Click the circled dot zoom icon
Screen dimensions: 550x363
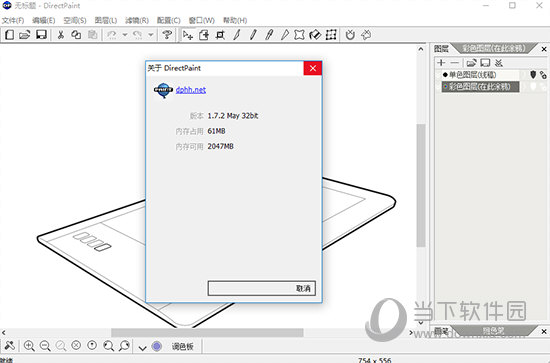[92, 345]
